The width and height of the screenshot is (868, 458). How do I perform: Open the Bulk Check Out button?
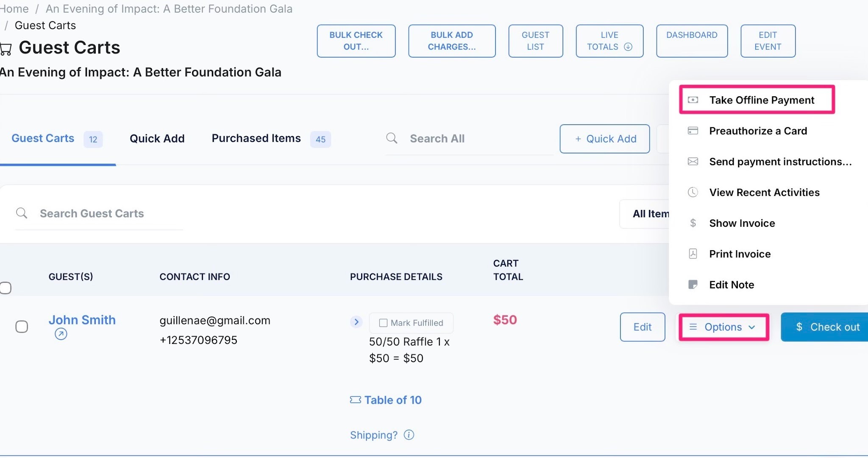tap(356, 41)
